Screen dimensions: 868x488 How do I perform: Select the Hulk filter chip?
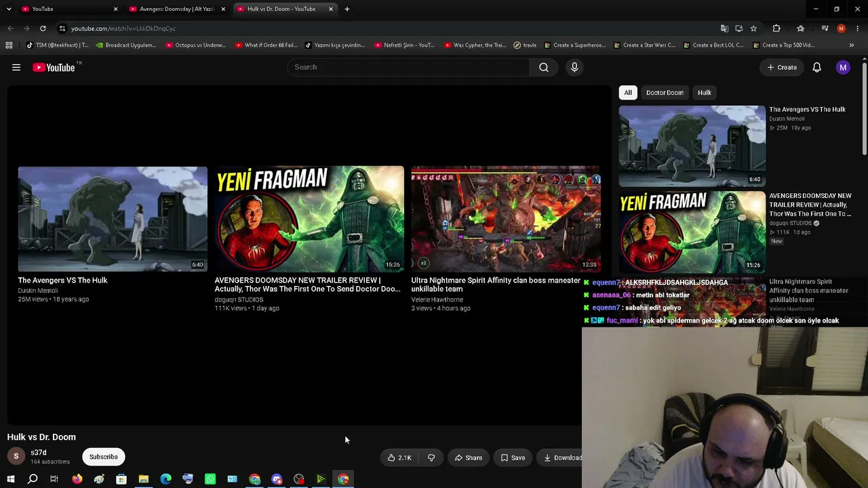[705, 92]
